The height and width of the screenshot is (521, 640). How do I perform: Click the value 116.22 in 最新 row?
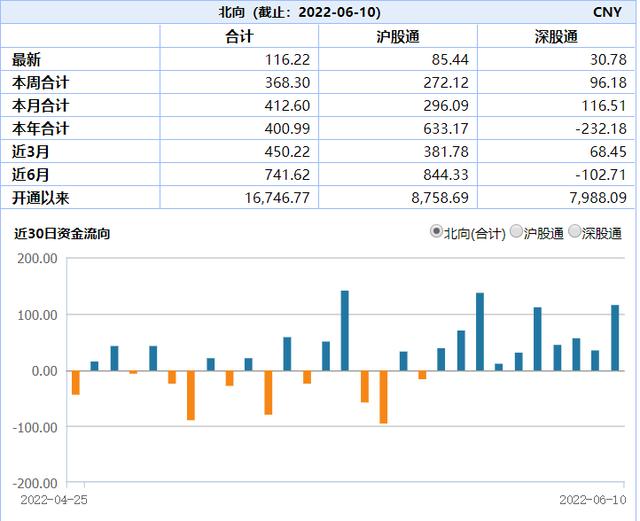pos(287,60)
